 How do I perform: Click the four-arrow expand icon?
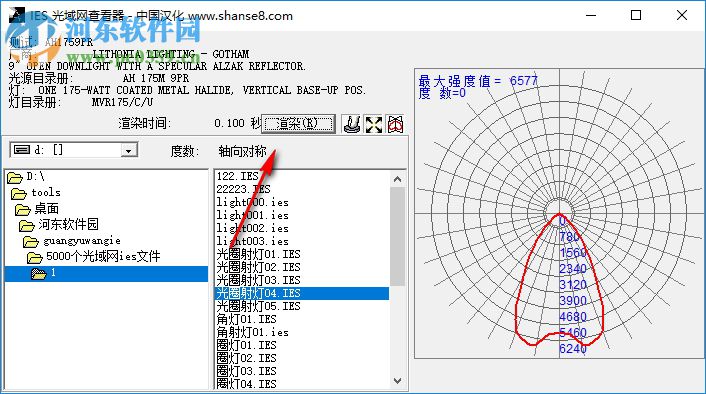pos(374,124)
